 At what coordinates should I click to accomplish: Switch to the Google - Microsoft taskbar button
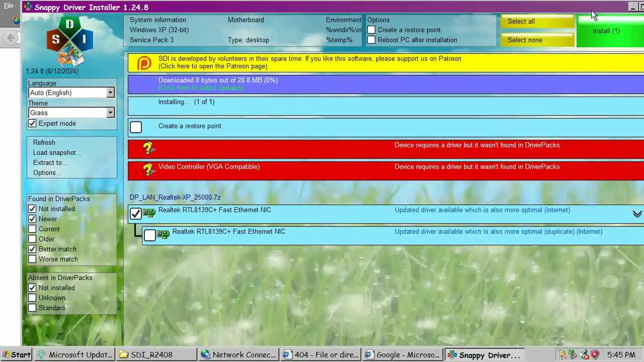[x=403, y=354]
